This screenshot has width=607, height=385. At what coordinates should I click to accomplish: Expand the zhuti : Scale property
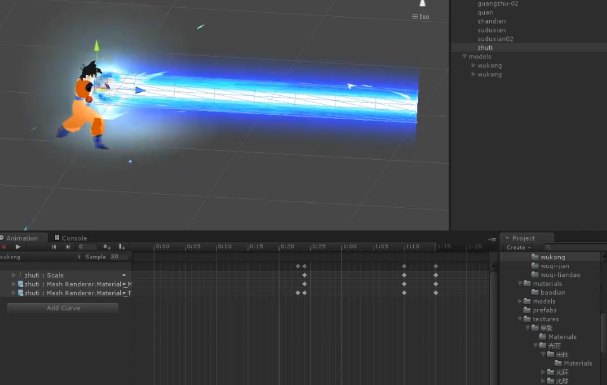14,275
